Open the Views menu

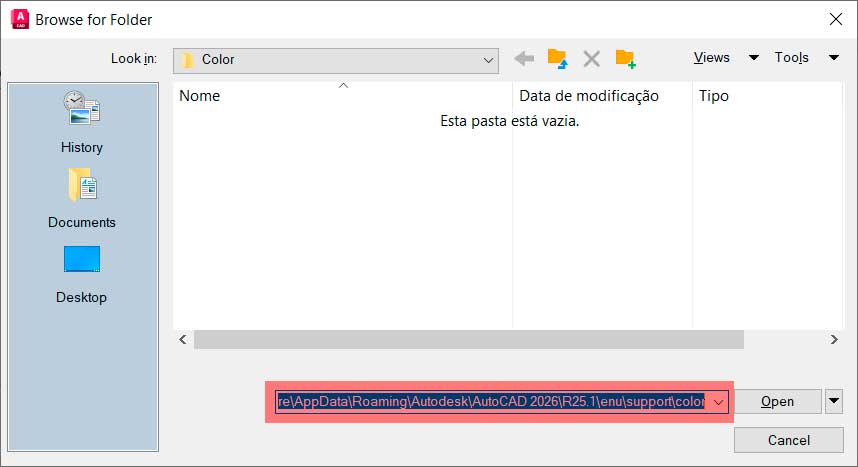(x=711, y=57)
